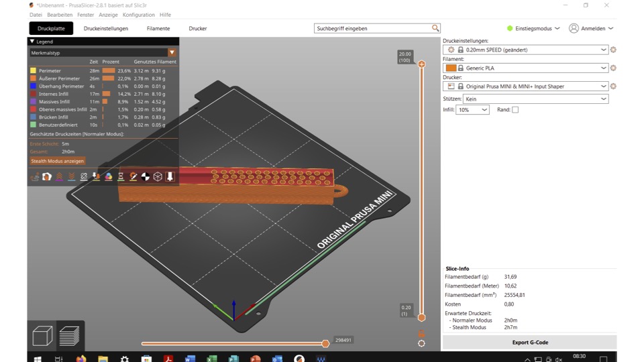Open settings gear next to Generic PLA
644x362 pixels.
click(x=613, y=68)
